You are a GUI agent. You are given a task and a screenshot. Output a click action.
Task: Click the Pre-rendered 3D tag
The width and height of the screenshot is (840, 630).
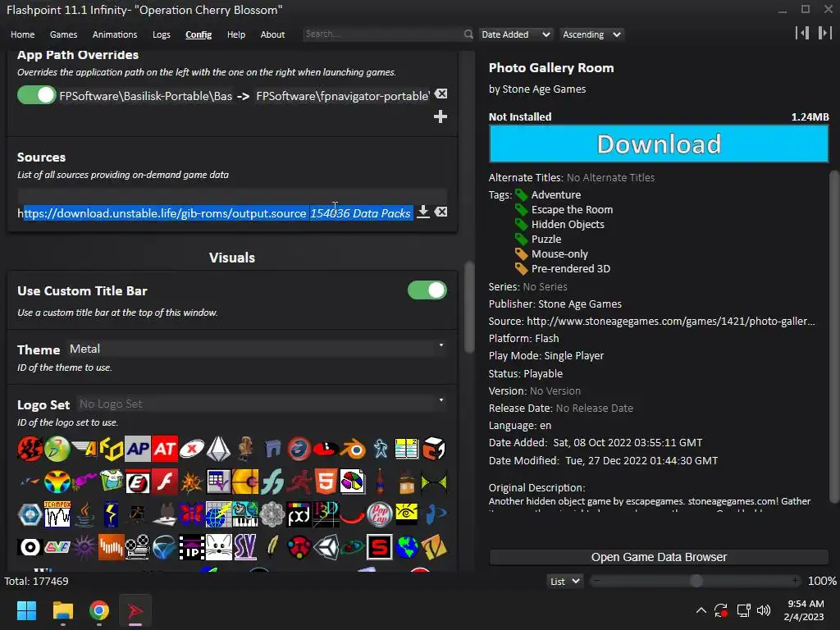(x=571, y=268)
